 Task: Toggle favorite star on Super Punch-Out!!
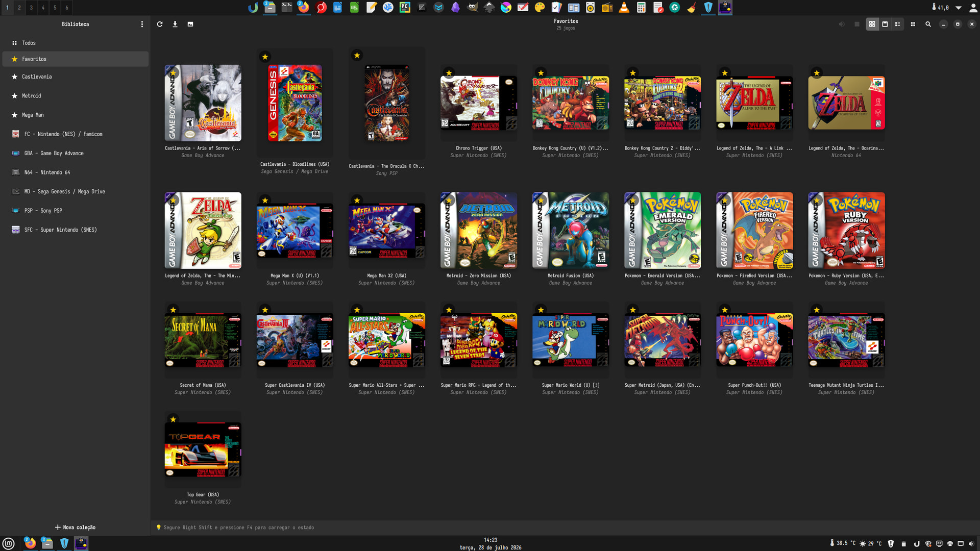725,310
